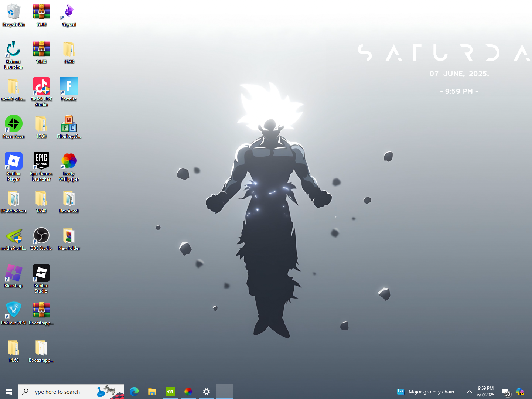Open Epic Games Launcher
This screenshot has width=532, height=399.
41,167
